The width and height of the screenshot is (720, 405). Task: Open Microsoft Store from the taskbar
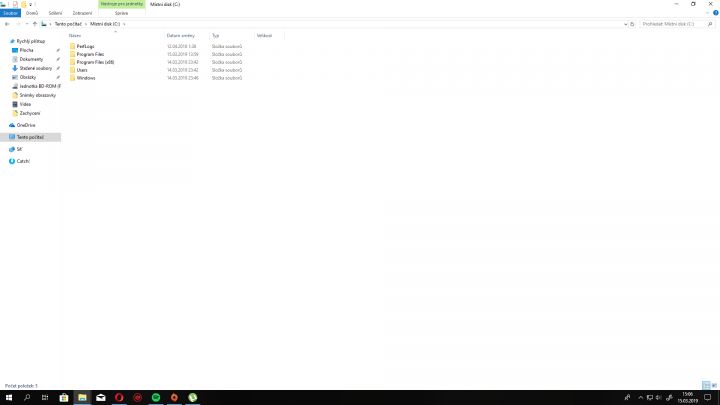pos(64,398)
